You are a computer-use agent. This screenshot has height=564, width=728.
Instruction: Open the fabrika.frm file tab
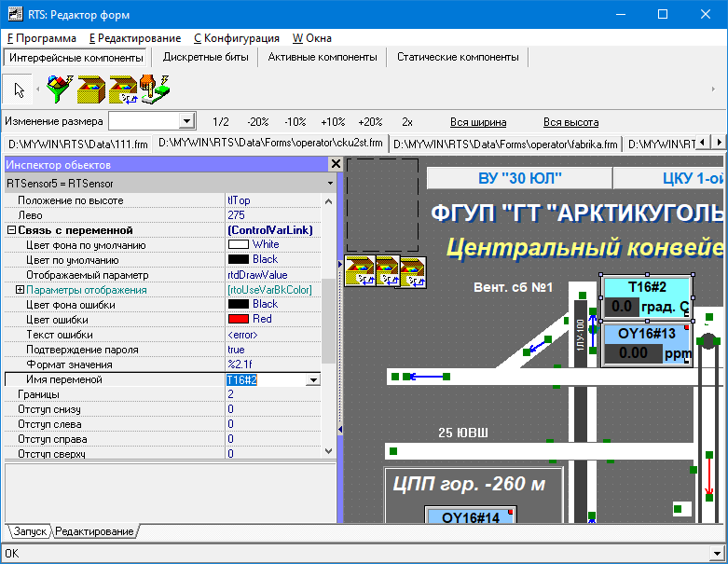(505, 144)
